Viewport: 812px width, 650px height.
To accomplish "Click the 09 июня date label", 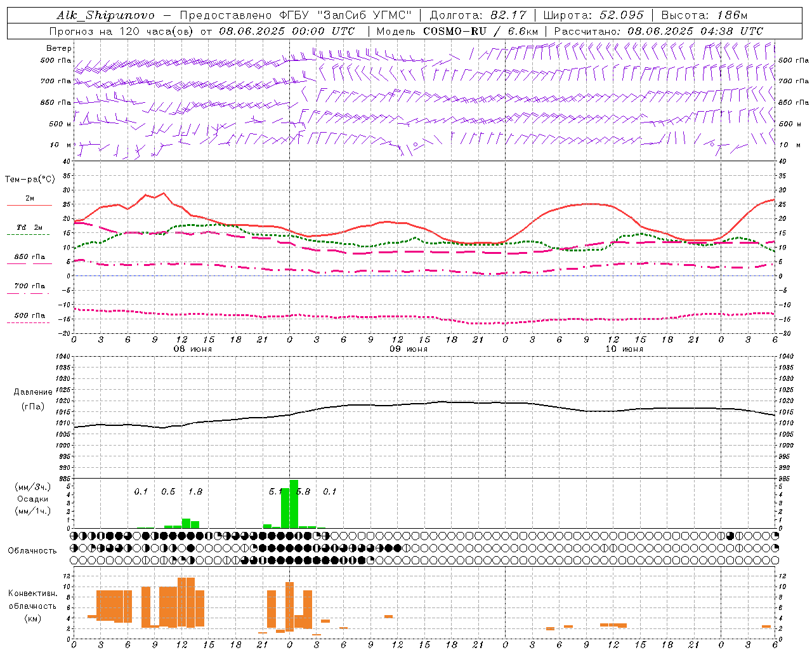I will [x=408, y=349].
